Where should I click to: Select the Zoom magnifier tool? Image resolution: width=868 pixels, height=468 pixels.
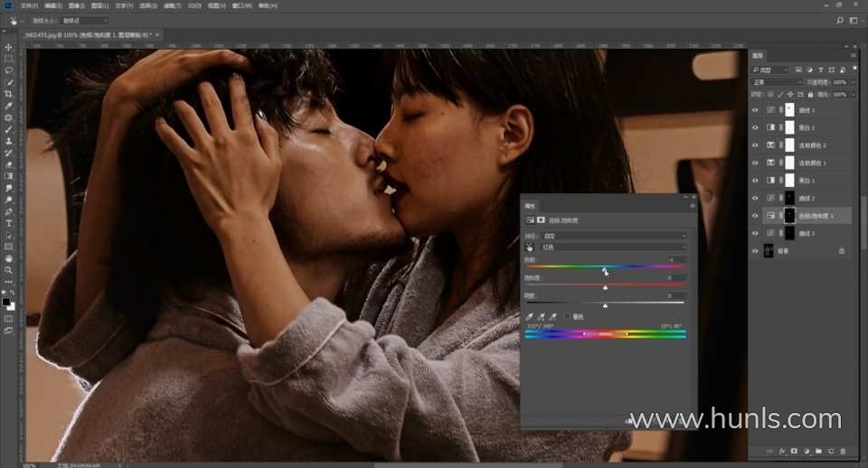coord(9,269)
